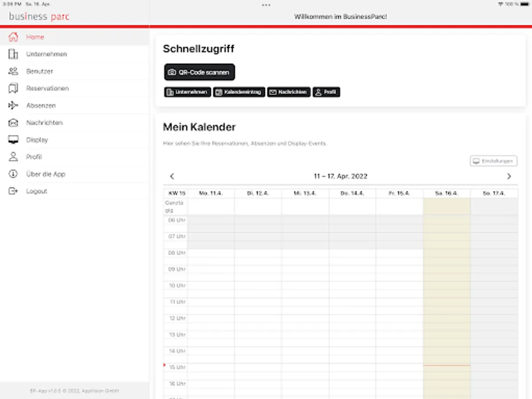Select the Logout label in the sidebar
Viewport: 532px width, 399px height.
point(36,191)
